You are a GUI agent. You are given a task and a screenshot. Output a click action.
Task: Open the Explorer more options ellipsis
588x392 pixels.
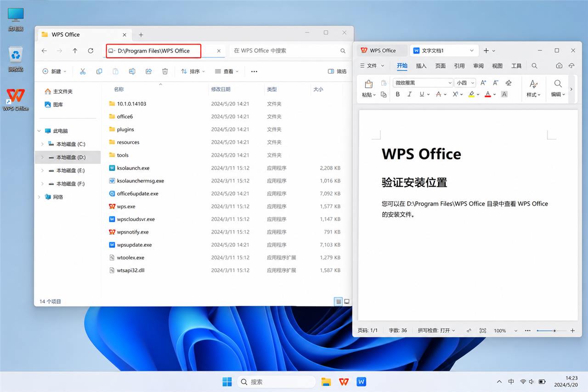[x=254, y=71]
